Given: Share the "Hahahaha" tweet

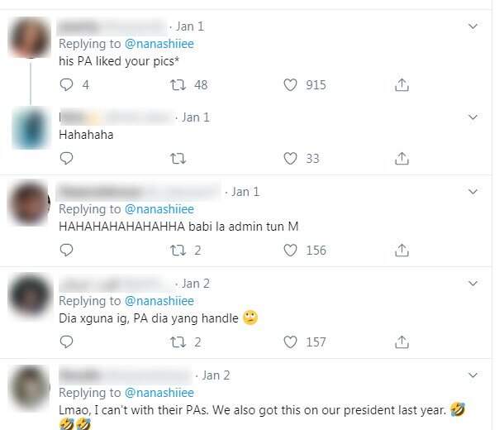Looking at the screenshot, I should tap(402, 158).
